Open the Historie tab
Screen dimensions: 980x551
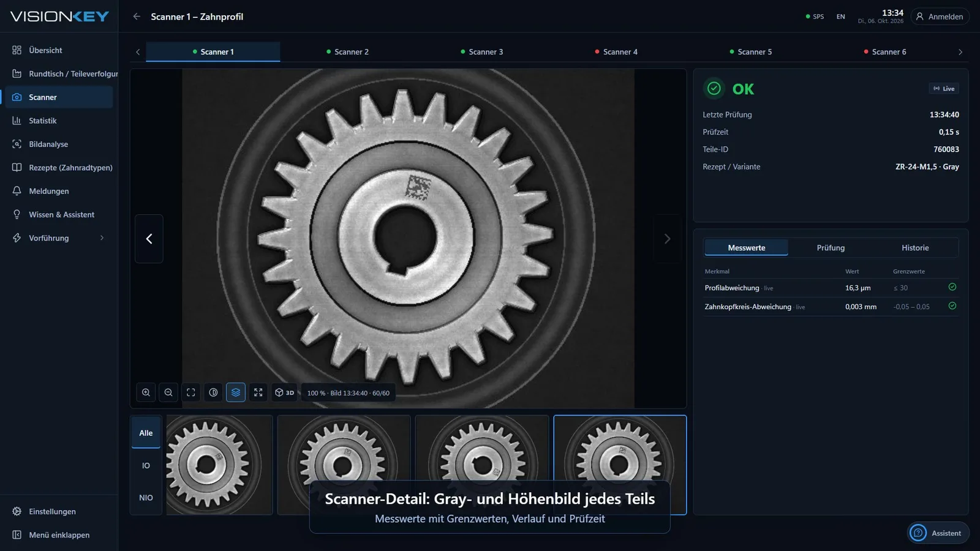pyautogui.click(x=915, y=247)
